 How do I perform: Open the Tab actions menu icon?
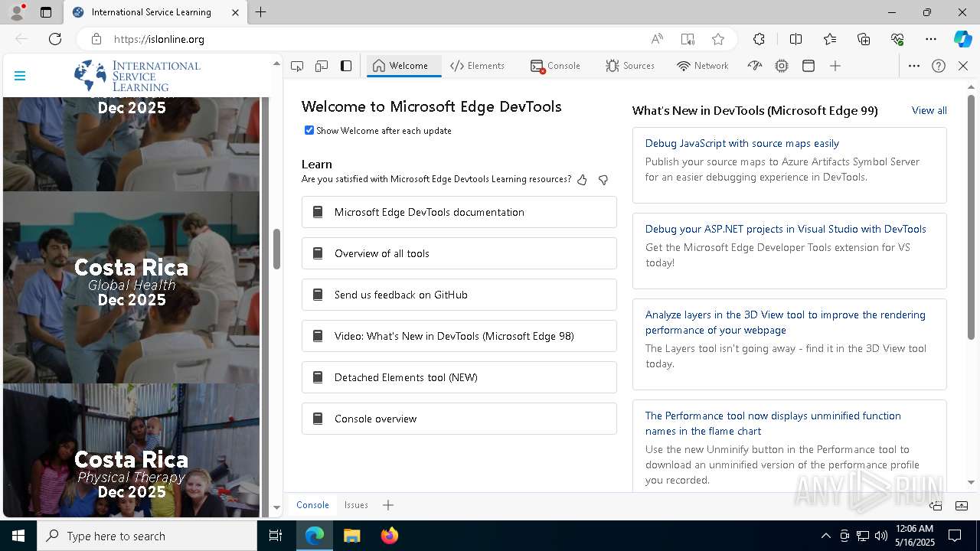(x=46, y=12)
